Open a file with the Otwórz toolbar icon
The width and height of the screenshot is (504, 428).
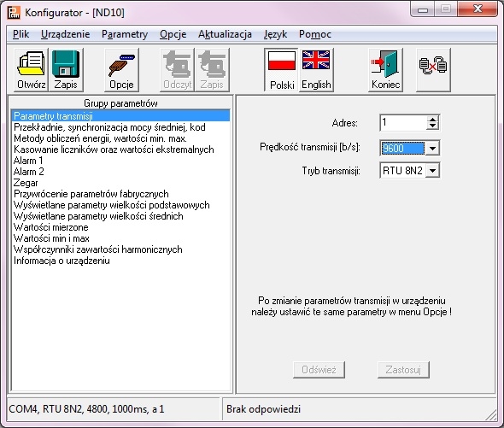[x=31, y=70]
